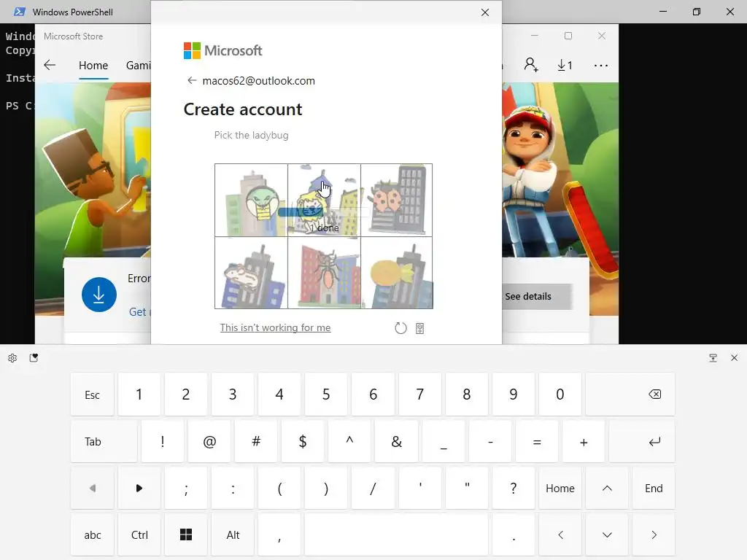Tap the End key on keyboard
The image size is (747, 560).
pyautogui.click(x=654, y=488)
